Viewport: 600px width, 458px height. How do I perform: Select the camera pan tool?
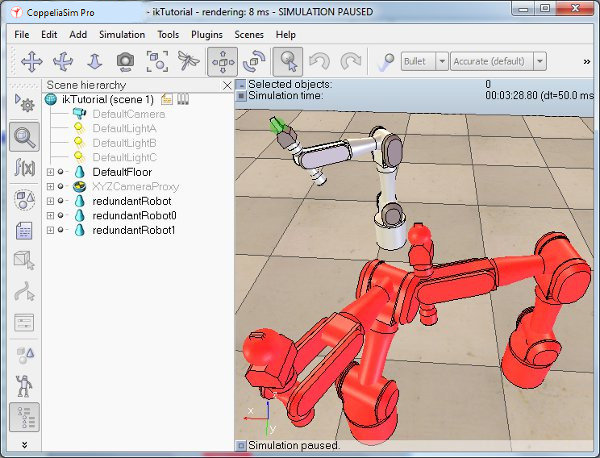tap(32, 62)
